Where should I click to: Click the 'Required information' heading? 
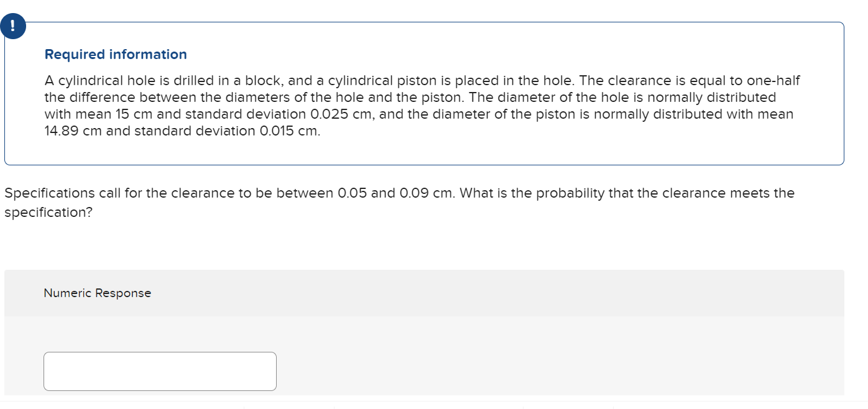click(115, 54)
